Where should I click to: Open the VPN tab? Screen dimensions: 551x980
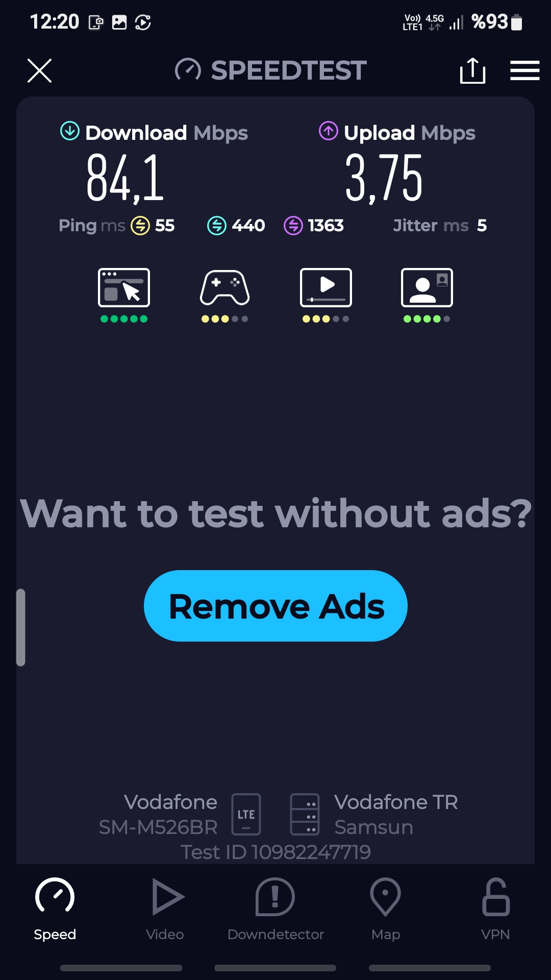coord(496,910)
